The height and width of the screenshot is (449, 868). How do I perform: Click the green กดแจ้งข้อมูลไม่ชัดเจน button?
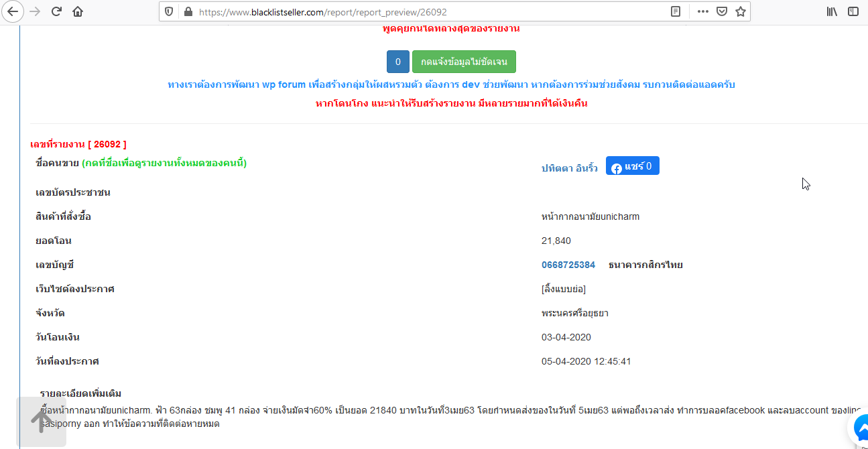click(464, 62)
